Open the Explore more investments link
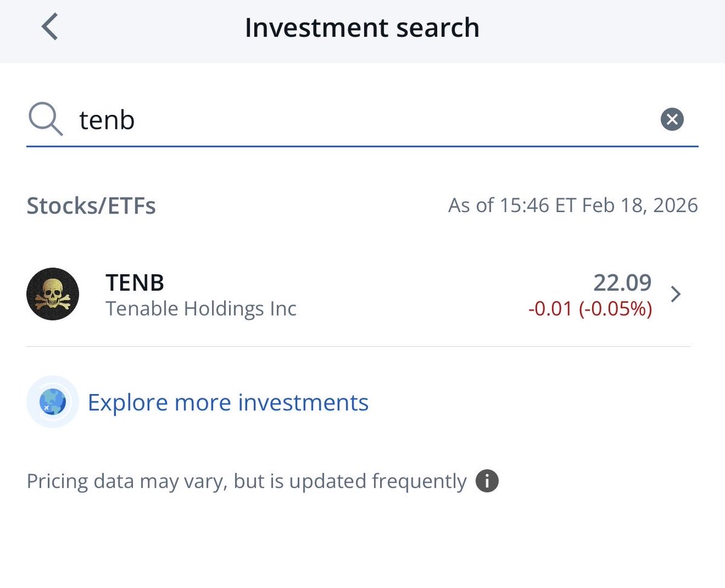 (x=228, y=402)
